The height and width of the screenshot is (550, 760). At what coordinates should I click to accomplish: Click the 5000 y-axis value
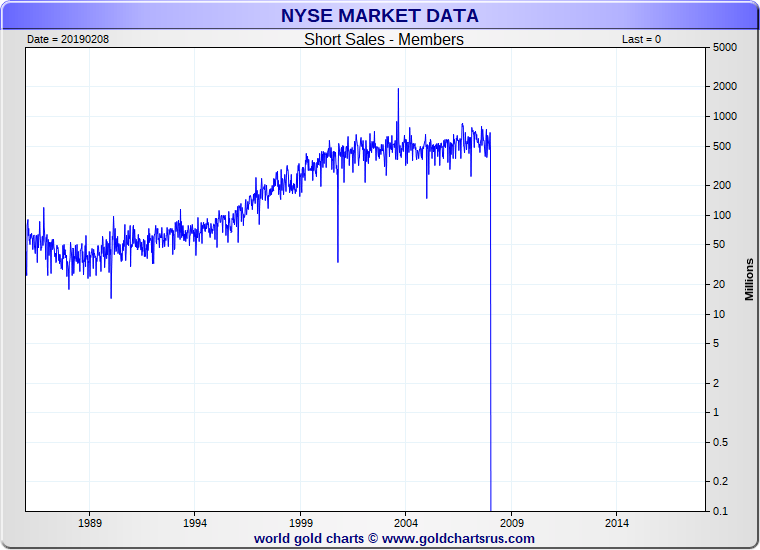[x=725, y=47]
